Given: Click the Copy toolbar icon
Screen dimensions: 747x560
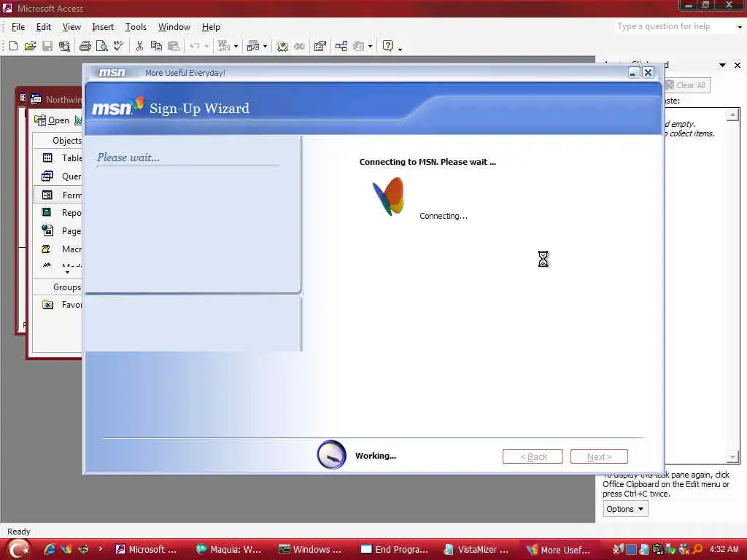Looking at the screenshot, I should coord(156,46).
